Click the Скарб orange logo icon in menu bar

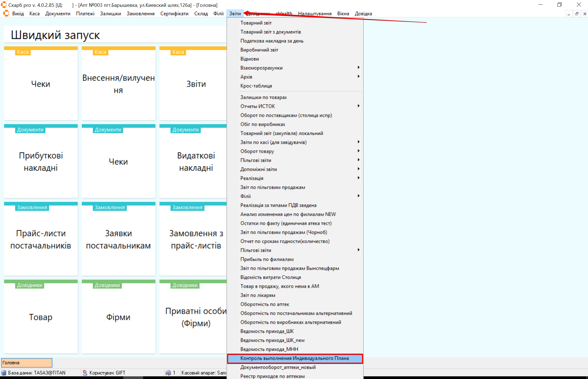[x=6, y=13]
